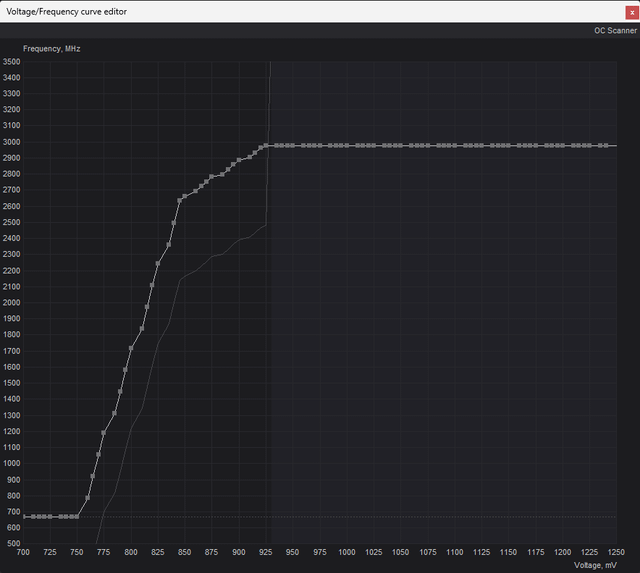Select the leftmost curve point at 700 mV
The image size is (640, 573).
pos(23,516)
